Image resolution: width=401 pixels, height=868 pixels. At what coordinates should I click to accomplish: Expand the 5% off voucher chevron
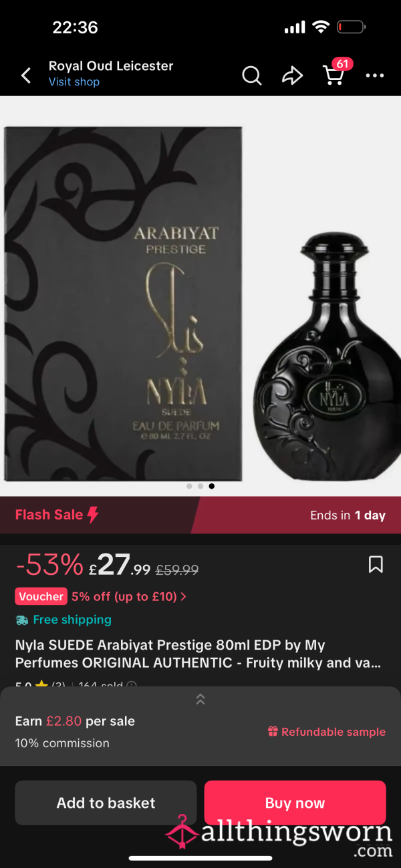(x=184, y=596)
